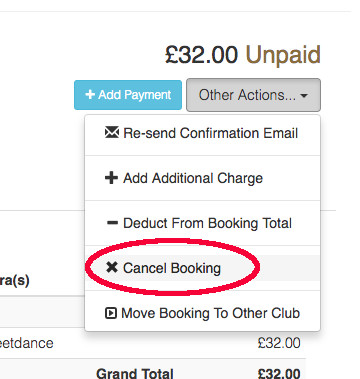Select Move Booking To Other Club
Image resolution: width=360 pixels, height=379 pixels.
(202, 313)
